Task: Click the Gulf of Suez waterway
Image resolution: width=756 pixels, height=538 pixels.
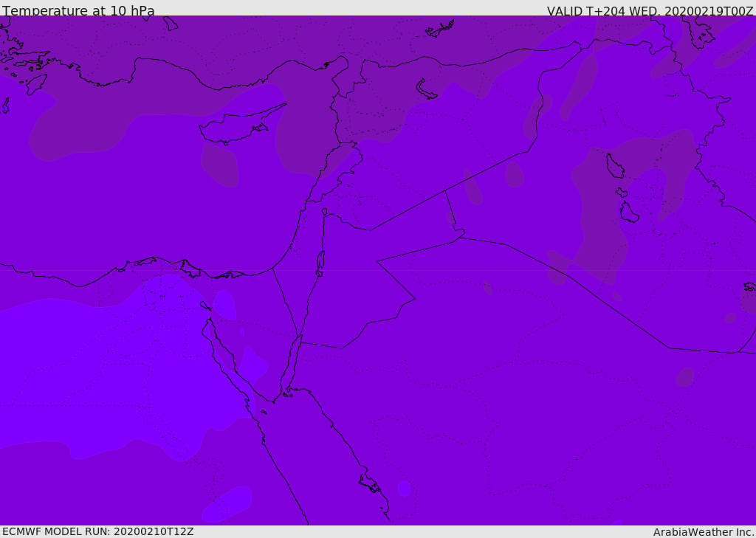Action: coord(225,354)
